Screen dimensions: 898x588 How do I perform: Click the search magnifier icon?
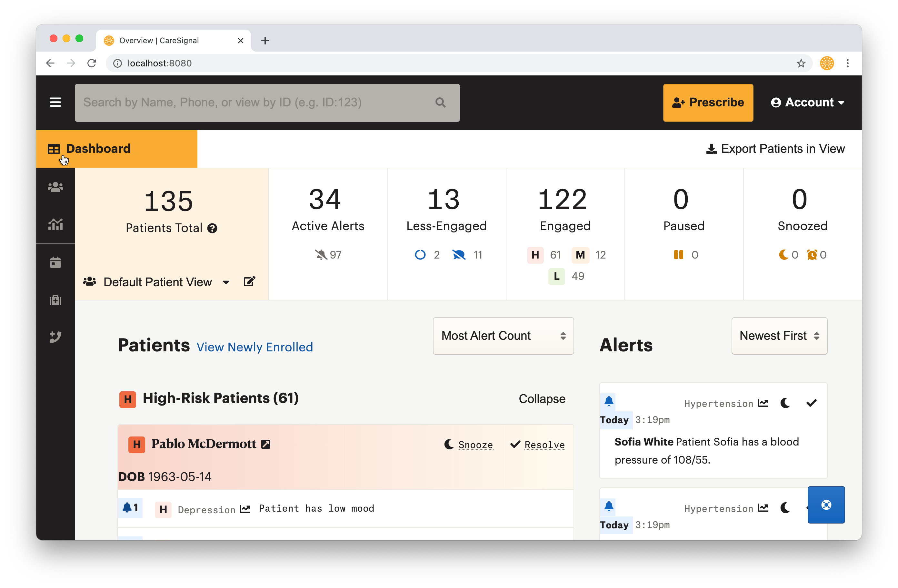(x=440, y=103)
